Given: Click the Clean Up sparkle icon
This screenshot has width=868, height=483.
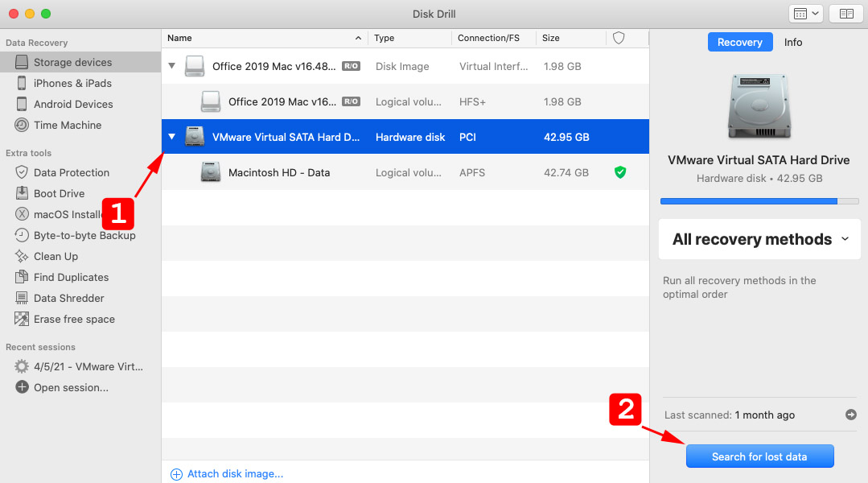Looking at the screenshot, I should (x=22, y=257).
